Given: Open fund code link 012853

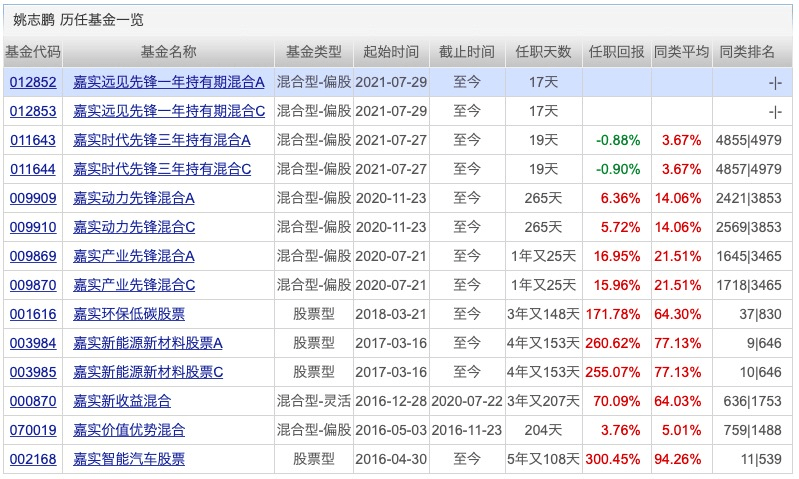Looking at the screenshot, I should tap(33, 111).
